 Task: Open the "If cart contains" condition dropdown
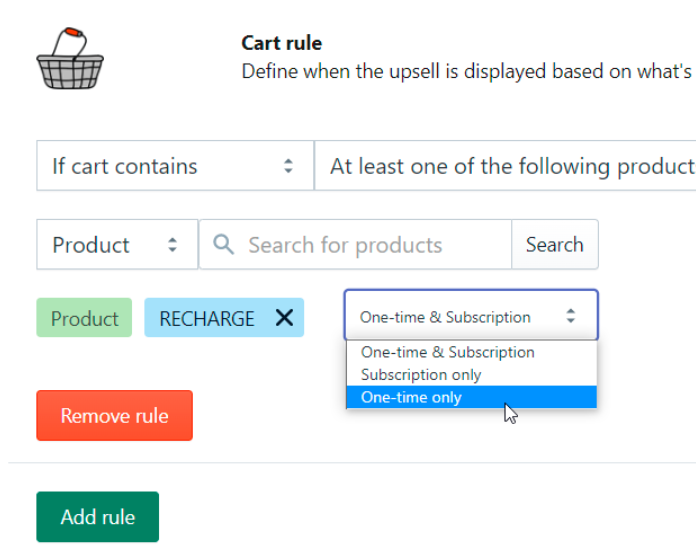coord(175,166)
